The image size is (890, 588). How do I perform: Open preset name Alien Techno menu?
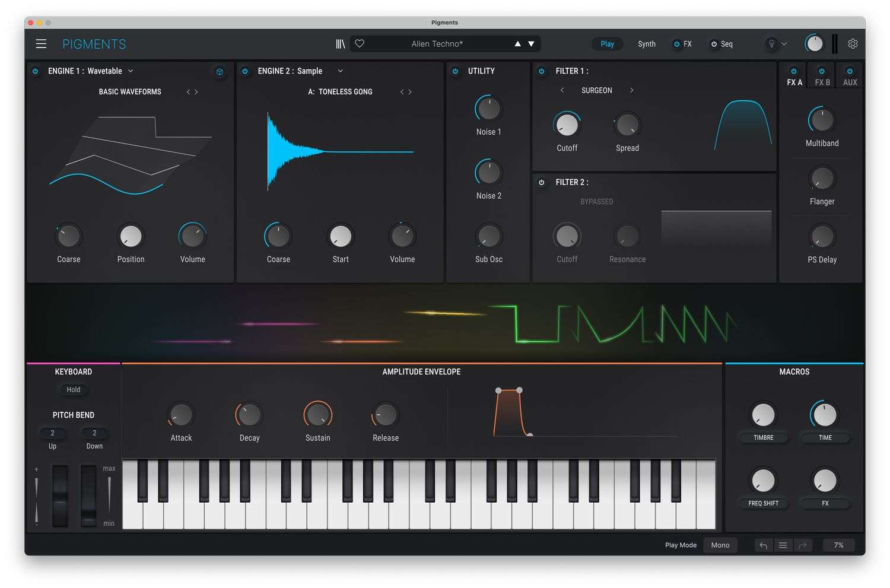tap(437, 44)
